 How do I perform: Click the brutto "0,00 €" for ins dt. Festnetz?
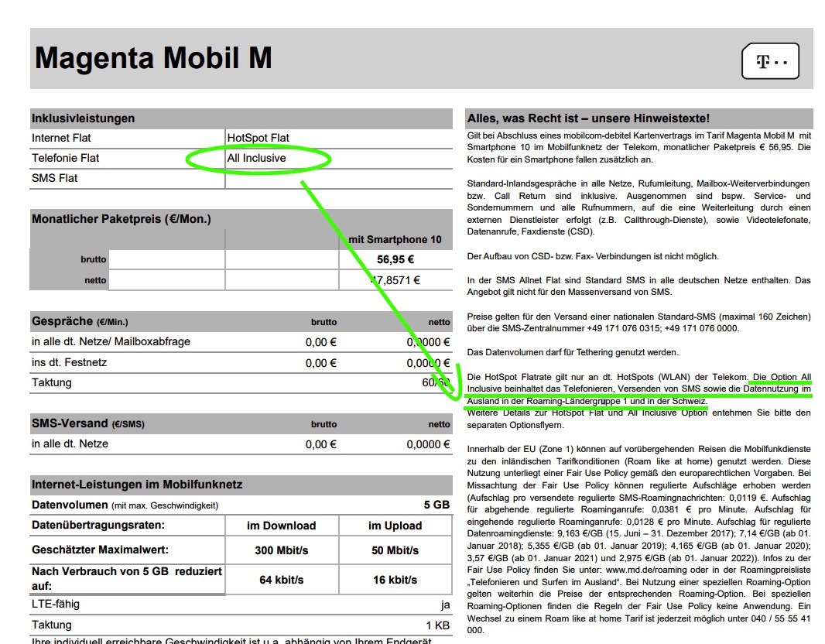(x=321, y=363)
